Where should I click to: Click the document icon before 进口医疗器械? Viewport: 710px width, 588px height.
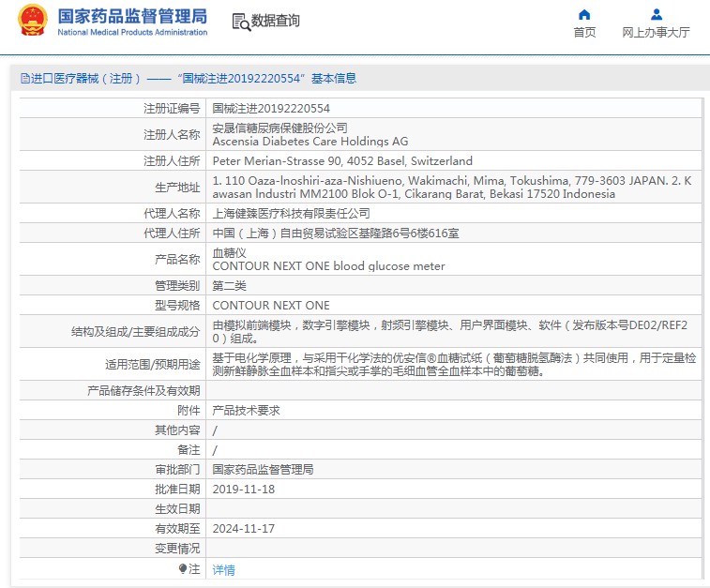pos(25,79)
